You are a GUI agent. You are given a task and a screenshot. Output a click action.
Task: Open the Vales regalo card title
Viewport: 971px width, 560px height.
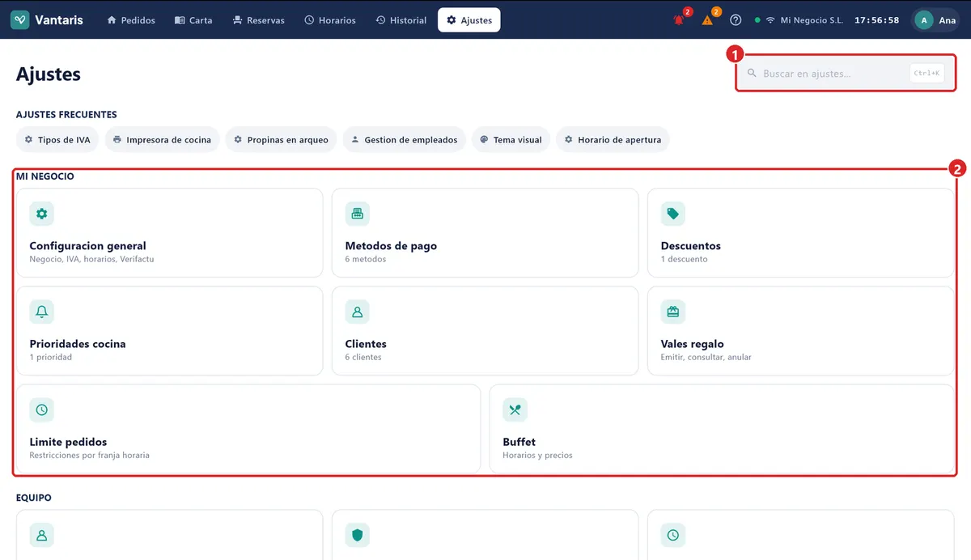coord(693,344)
